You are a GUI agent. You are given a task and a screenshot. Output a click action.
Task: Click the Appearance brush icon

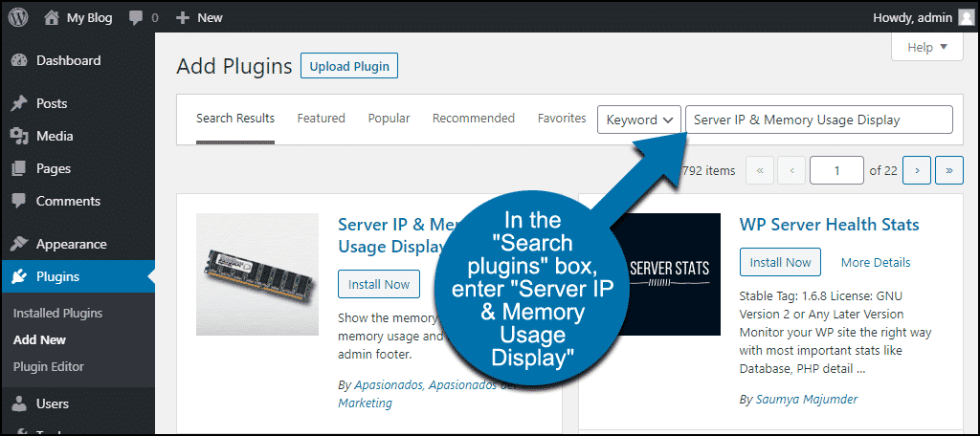19,244
